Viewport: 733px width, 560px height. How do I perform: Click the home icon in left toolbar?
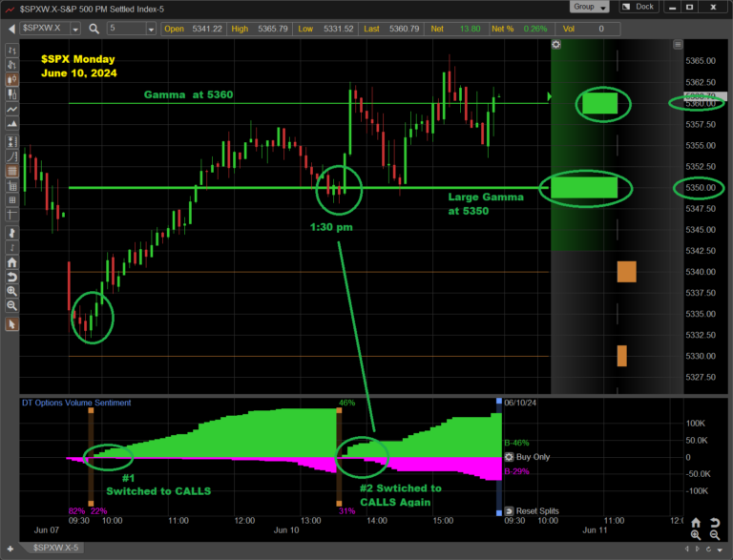click(x=11, y=261)
